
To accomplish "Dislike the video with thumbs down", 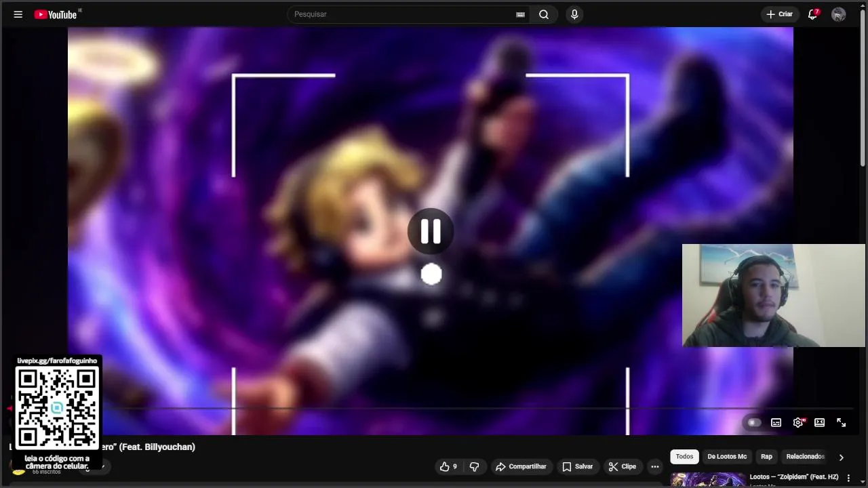I will point(474,466).
